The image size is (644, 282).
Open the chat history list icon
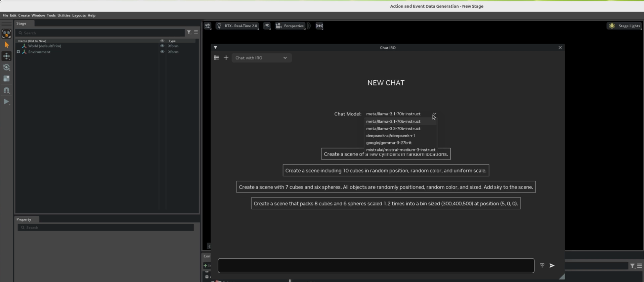click(x=216, y=58)
